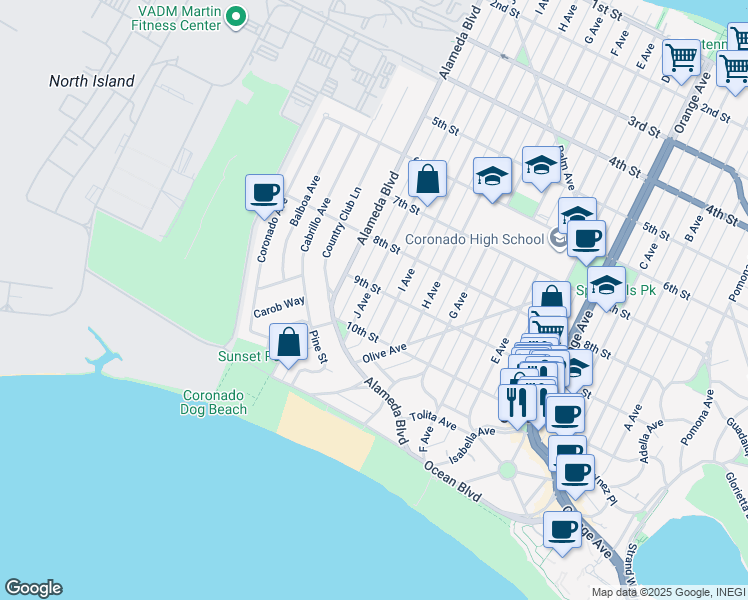Click the Coronado Dog Beach label
The width and height of the screenshot is (748, 600).
213,403
